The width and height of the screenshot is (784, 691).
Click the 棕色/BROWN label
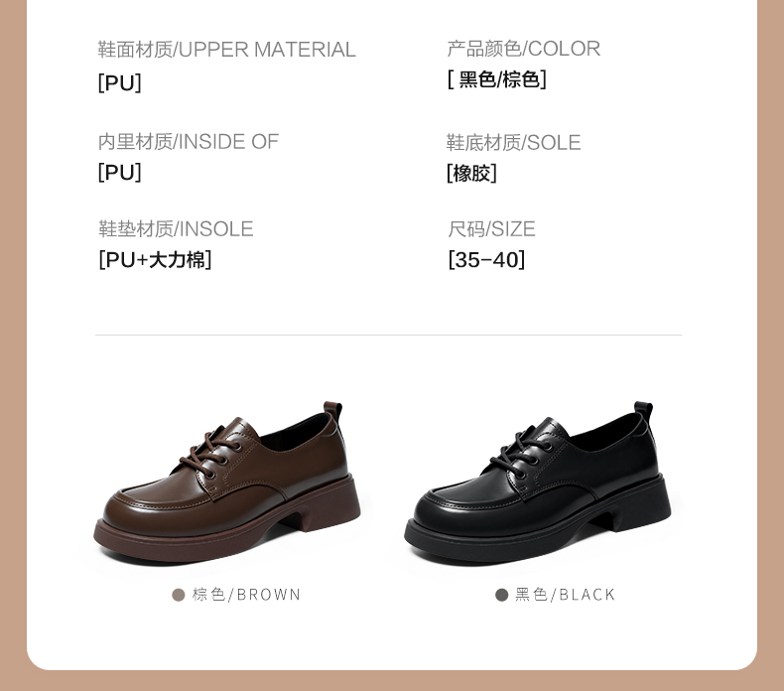pyautogui.click(x=246, y=595)
